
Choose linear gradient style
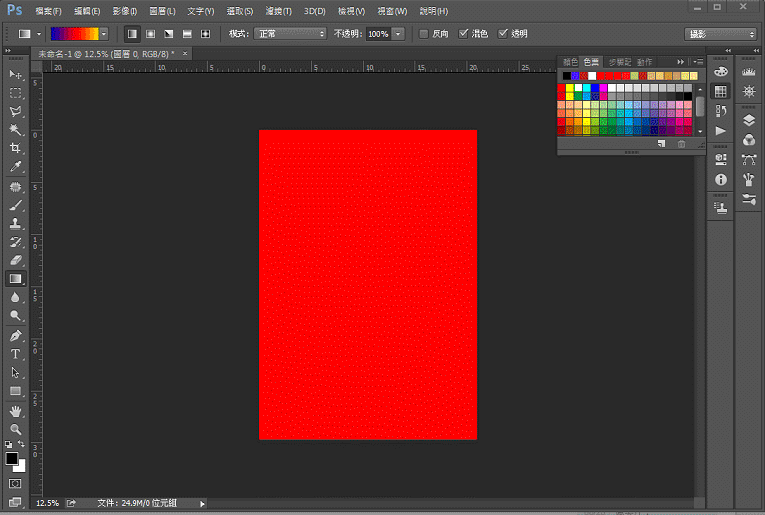click(x=132, y=34)
